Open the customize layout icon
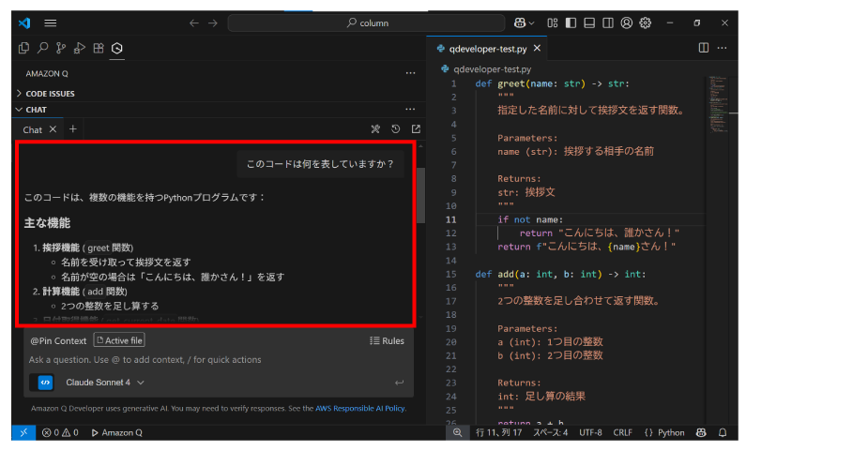This screenshot has height=451, width=868. tap(553, 23)
